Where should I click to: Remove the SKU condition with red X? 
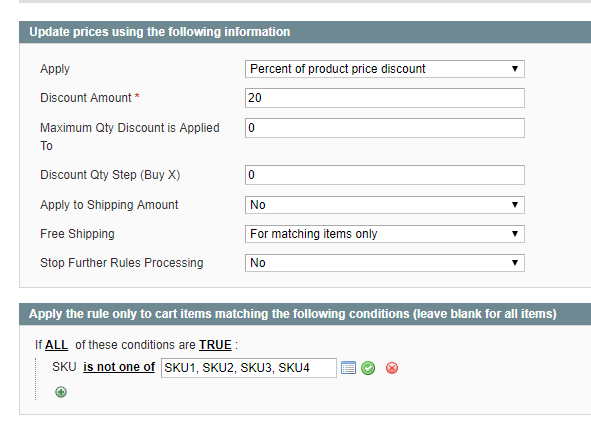point(392,368)
